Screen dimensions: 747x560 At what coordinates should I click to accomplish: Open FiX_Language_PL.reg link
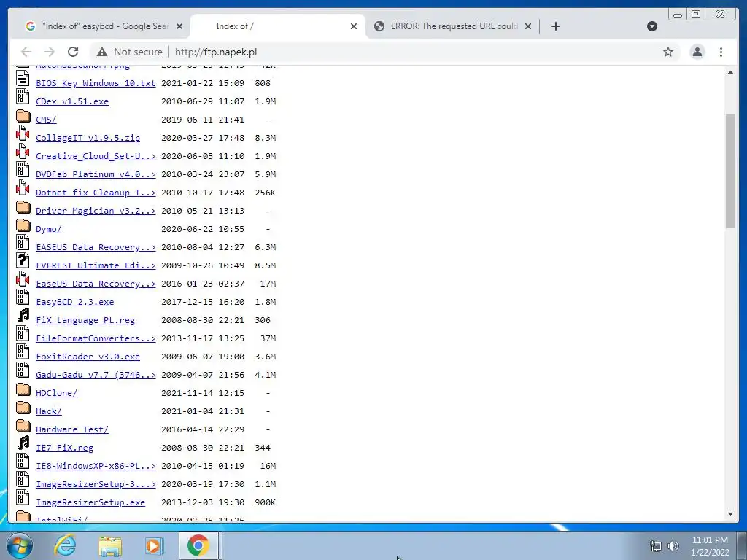(x=85, y=320)
